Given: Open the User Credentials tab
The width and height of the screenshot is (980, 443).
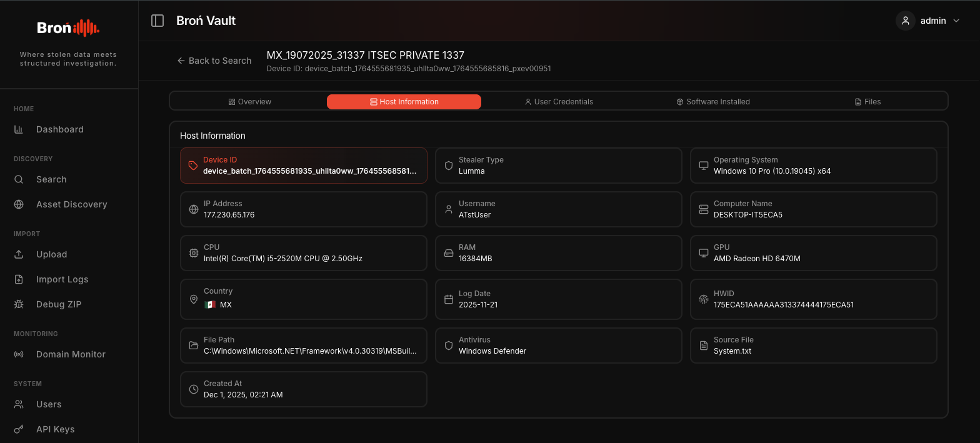Looking at the screenshot, I should coord(559,101).
